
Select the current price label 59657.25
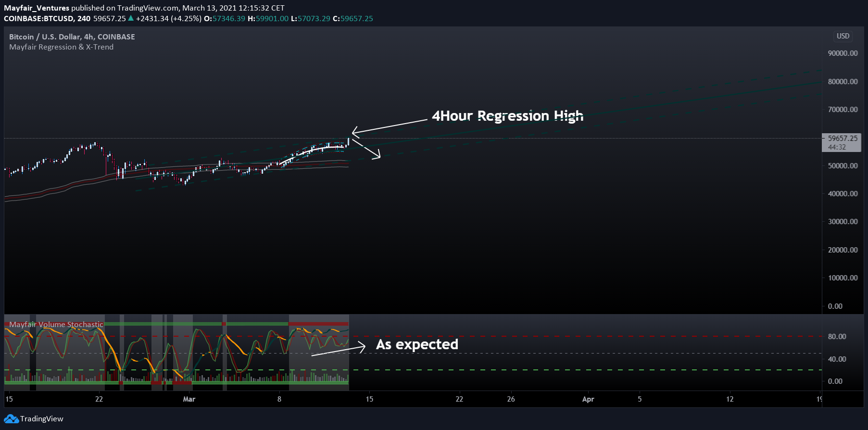843,138
